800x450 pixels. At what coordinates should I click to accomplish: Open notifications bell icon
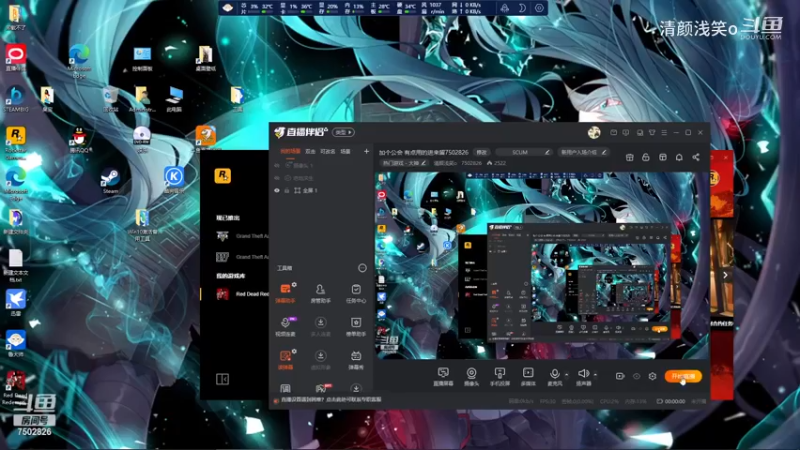pos(679,157)
